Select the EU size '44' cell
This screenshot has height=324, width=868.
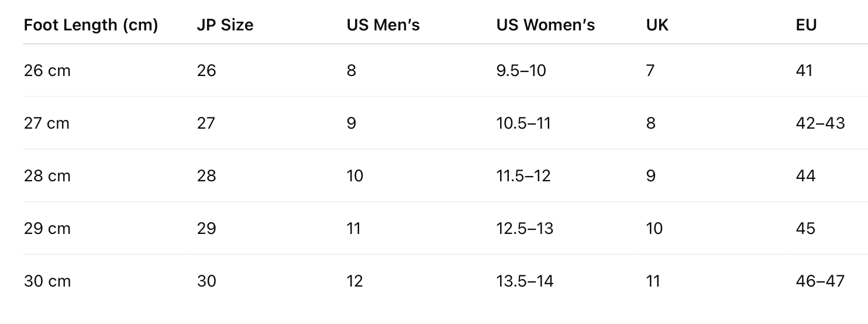coord(805,176)
